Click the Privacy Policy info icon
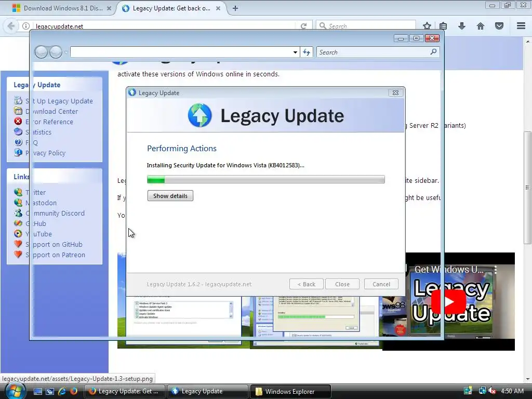This screenshot has width=532, height=399. (18, 152)
